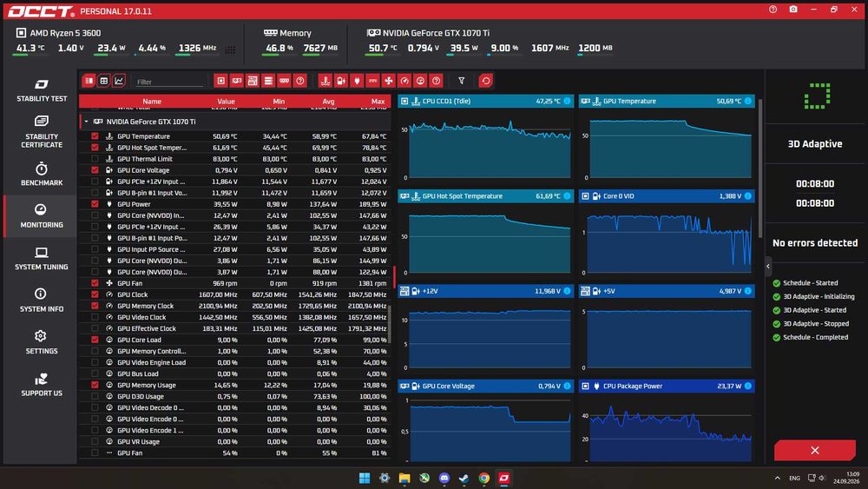Collapse the NVIDIA GeForce GTX 1070 Ti group

86,122
